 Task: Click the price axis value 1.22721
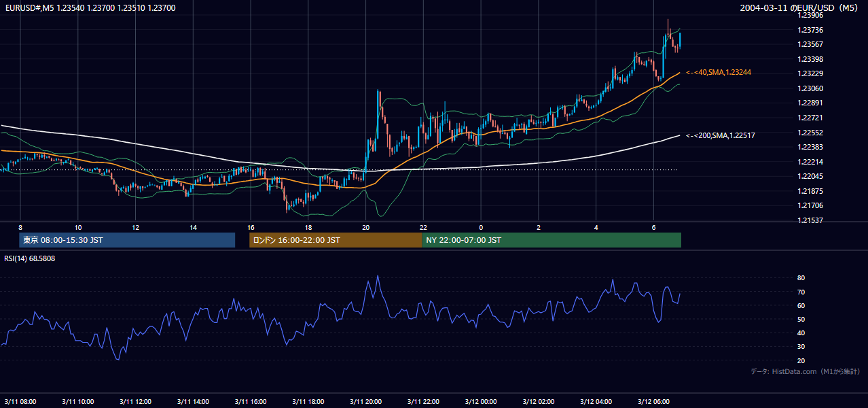point(811,118)
